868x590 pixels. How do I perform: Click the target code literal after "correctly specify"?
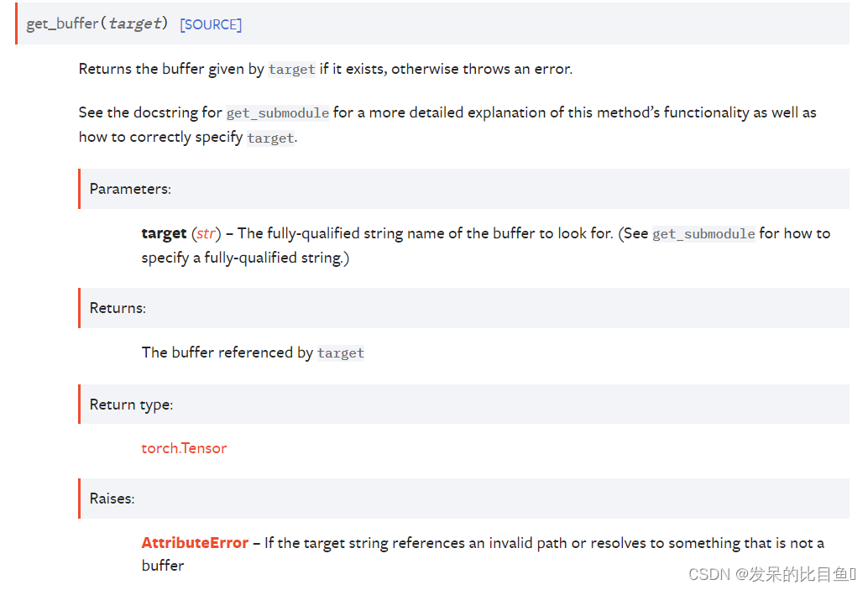(x=270, y=138)
